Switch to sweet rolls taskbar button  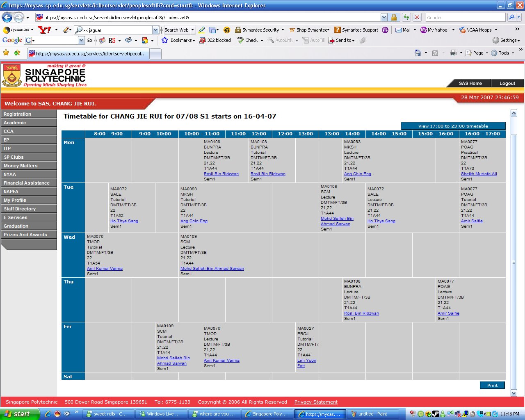click(109, 414)
